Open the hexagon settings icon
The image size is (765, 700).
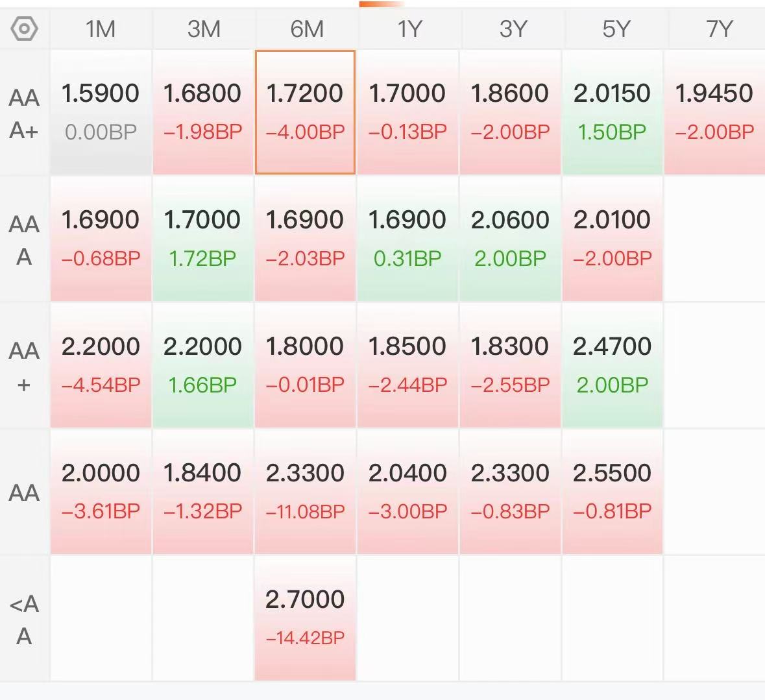[x=24, y=29]
